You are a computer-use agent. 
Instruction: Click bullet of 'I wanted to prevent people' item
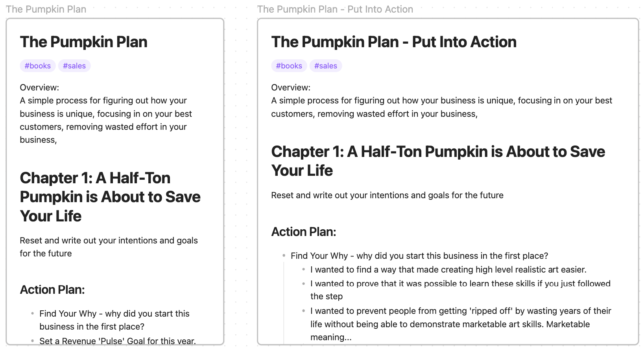[x=304, y=311]
